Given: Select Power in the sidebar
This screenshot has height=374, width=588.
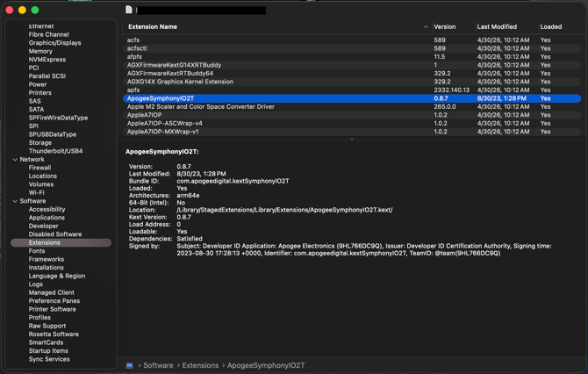Looking at the screenshot, I should point(38,84).
